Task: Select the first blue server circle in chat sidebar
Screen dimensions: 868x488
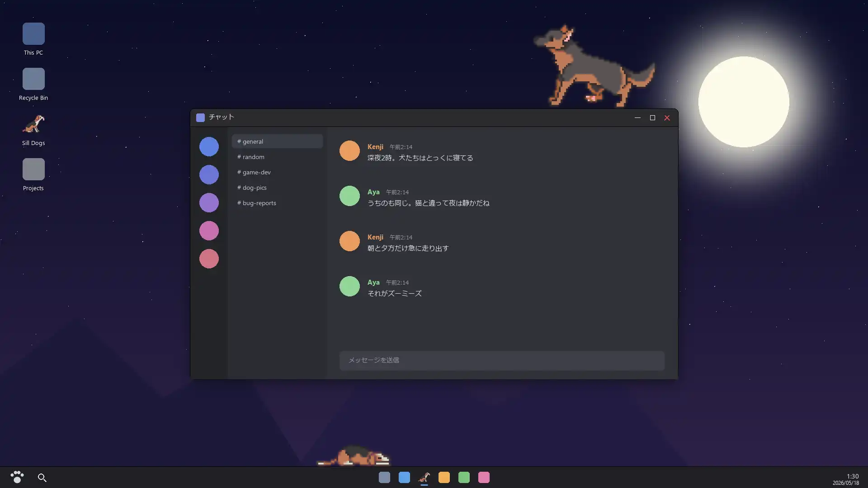Action: coord(209,147)
